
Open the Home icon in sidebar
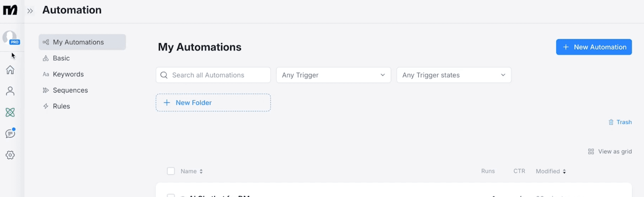pos(10,70)
